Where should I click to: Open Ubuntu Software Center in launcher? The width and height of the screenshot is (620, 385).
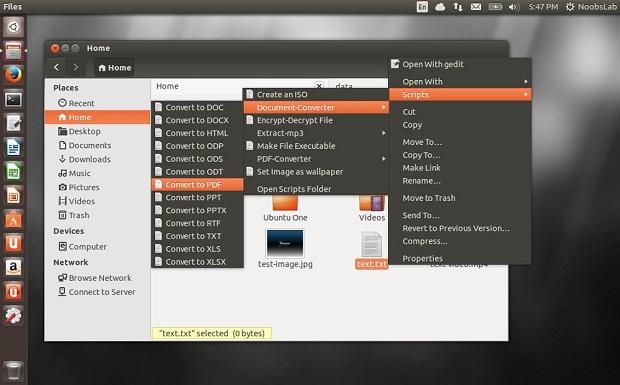point(13,219)
